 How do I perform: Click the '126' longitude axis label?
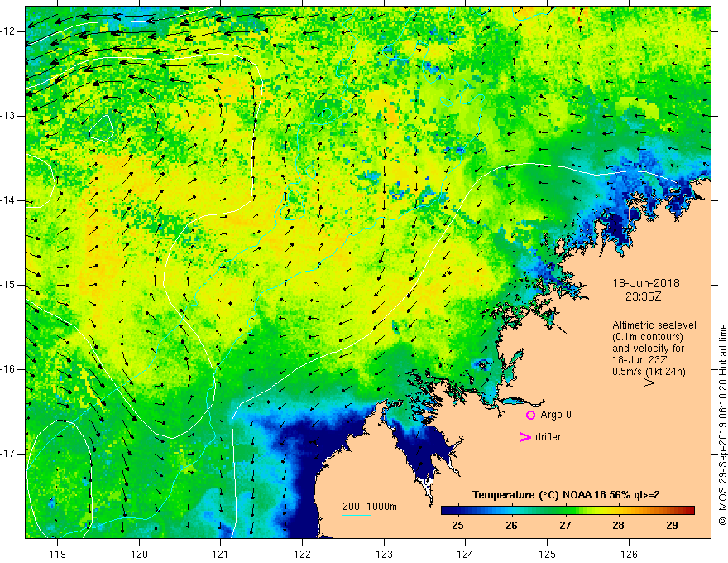coord(629,554)
